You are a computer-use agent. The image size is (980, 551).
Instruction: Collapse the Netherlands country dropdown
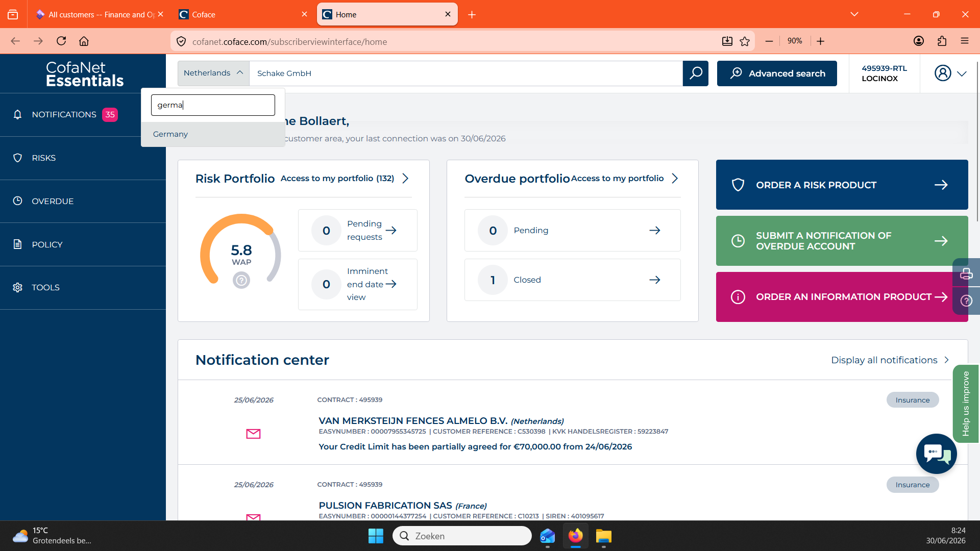point(213,73)
